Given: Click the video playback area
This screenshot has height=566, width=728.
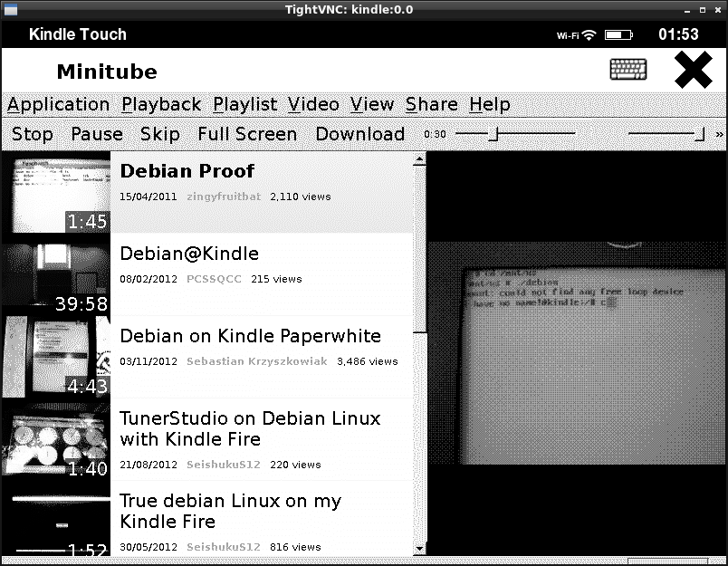Looking at the screenshot, I should pyautogui.click(x=577, y=353).
